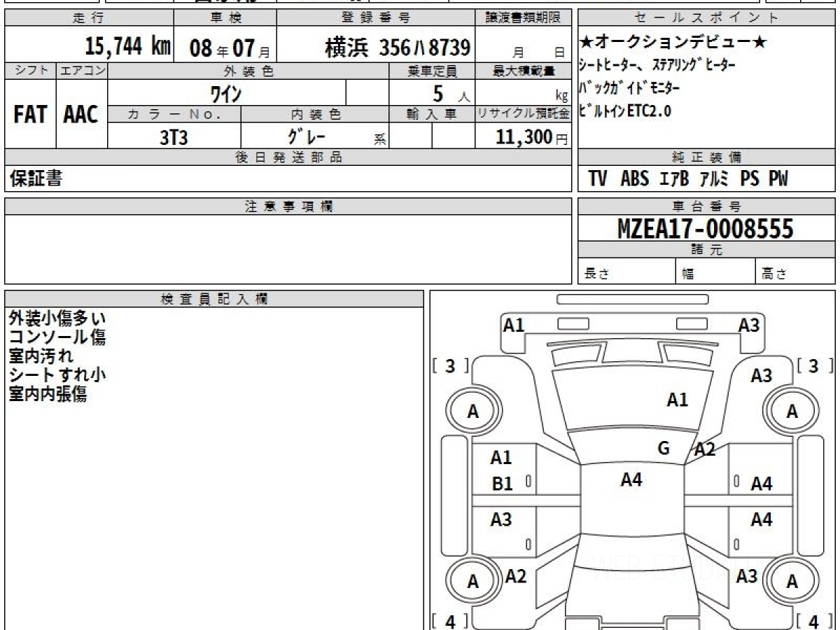This screenshot has height=630, width=840.
Task: Click seating capacity value 5 人
Action: click(451, 93)
